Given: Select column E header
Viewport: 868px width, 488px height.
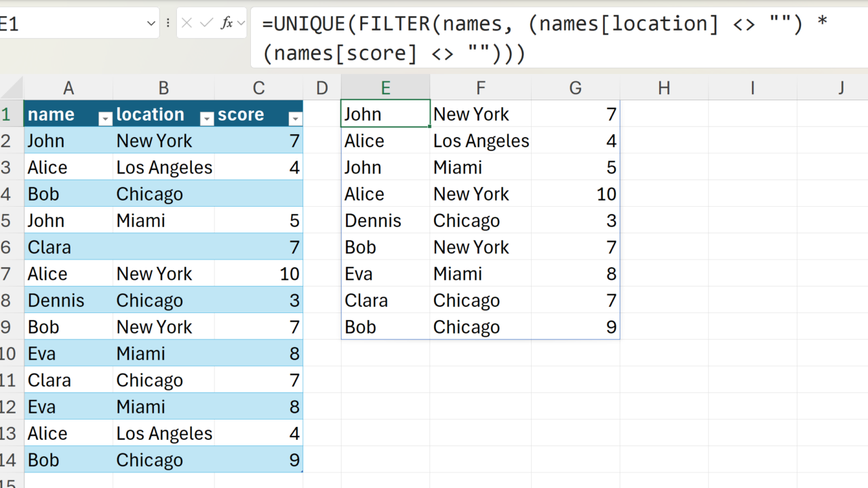Looking at the screenshot, I should coord(385,87).
